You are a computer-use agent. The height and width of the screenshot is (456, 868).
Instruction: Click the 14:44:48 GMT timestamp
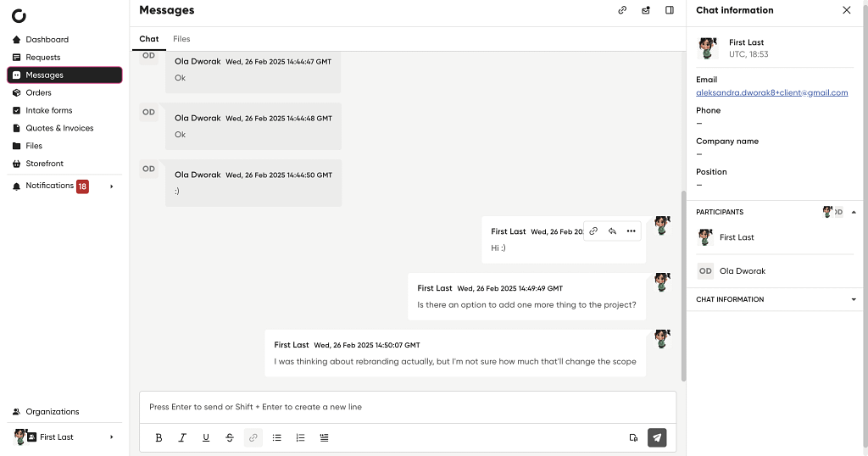pyautogui.click(x=279, y=119)
